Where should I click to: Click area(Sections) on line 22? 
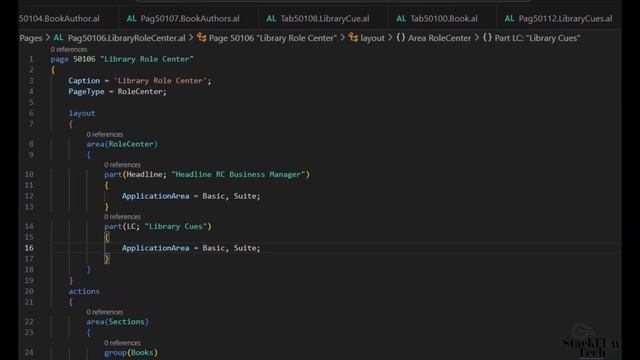118,322
